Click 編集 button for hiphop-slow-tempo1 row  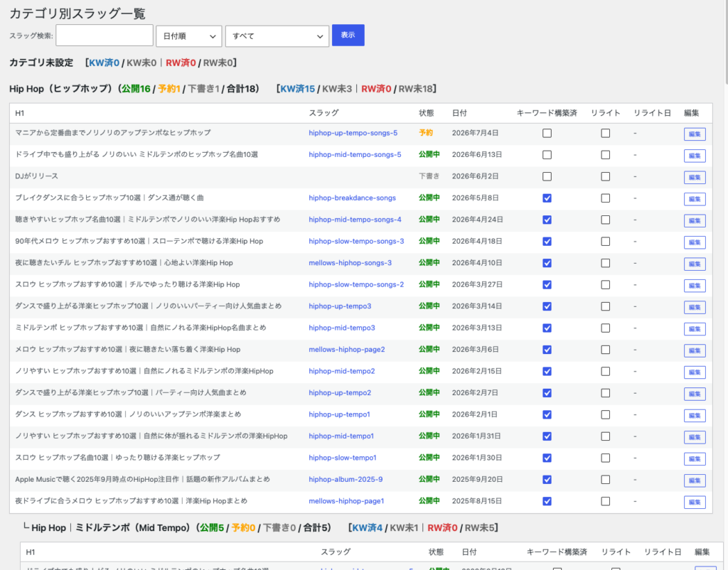[695, 459]
